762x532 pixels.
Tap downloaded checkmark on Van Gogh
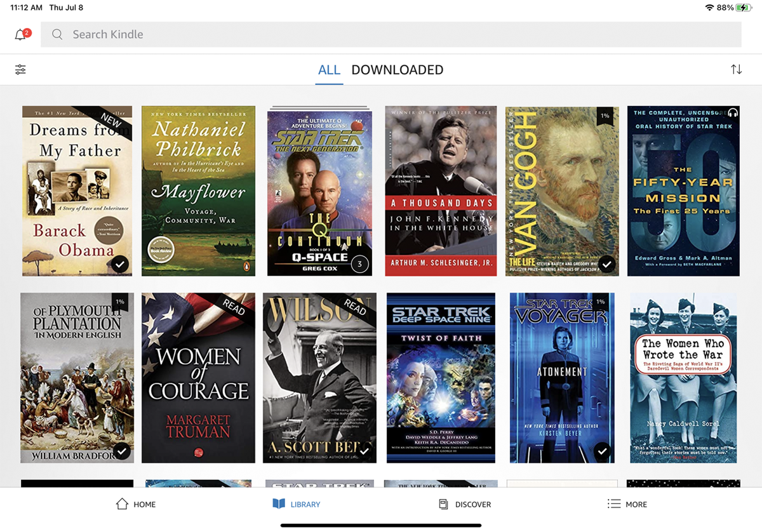607,264
